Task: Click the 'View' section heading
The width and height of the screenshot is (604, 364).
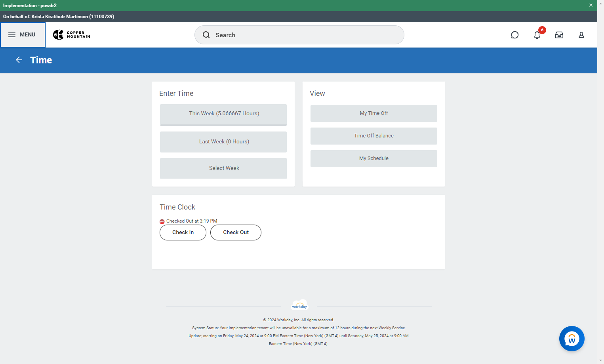Action: (317, 93)
